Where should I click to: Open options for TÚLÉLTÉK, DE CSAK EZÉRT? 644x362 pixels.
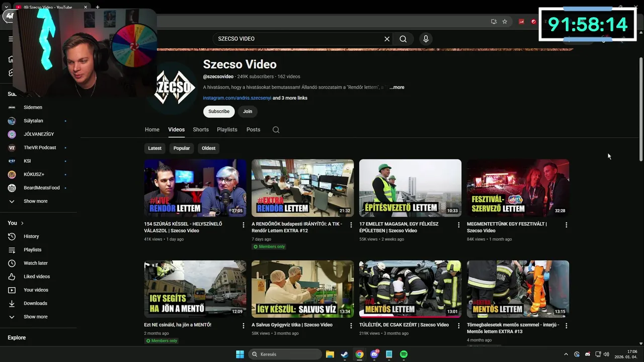[458, 326]
